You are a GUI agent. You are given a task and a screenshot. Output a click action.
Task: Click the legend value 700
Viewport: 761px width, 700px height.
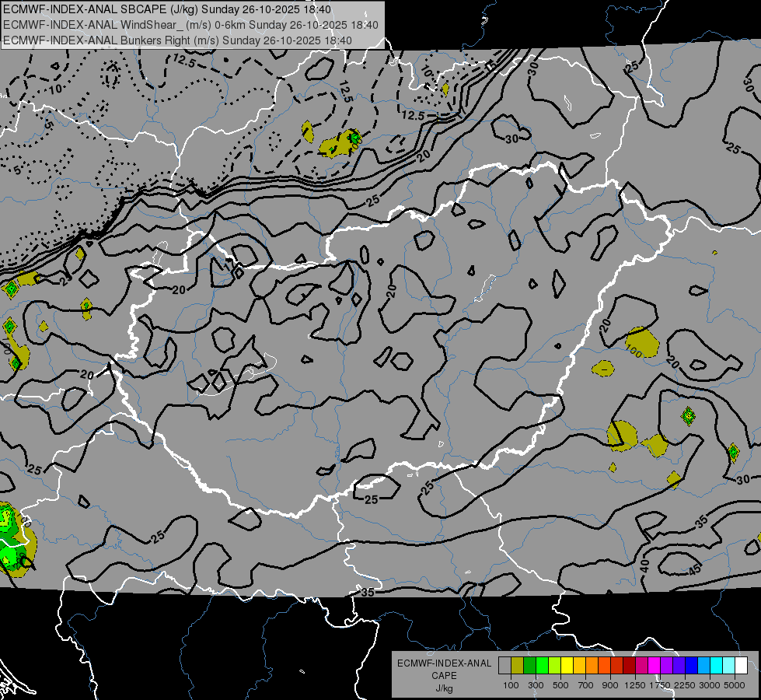(586, 685)
